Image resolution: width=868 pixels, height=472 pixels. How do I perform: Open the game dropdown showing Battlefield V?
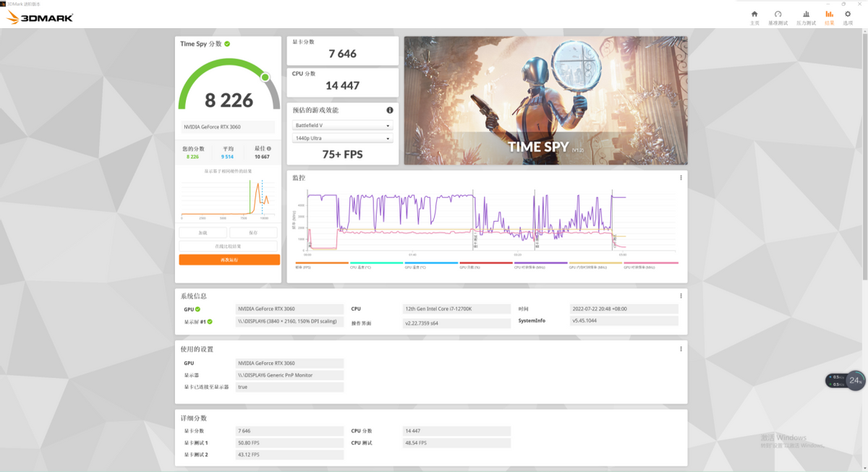[x=343, y=126]
